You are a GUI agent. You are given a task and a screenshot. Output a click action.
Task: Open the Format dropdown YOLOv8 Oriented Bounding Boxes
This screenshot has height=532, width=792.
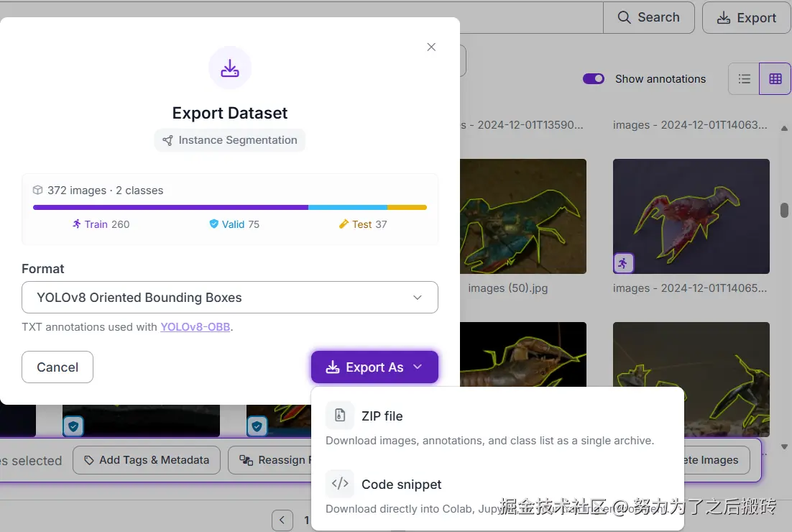230,297
